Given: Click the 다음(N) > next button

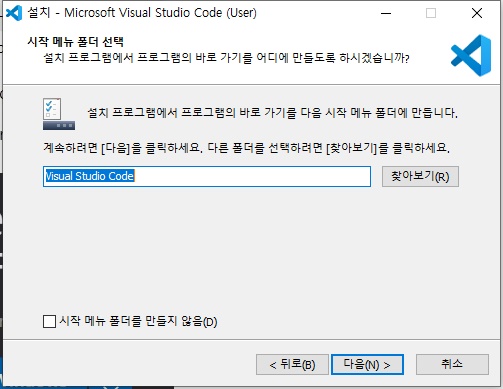Looking at the screenshot, I should pyautogui.click(x=367, y=364).
